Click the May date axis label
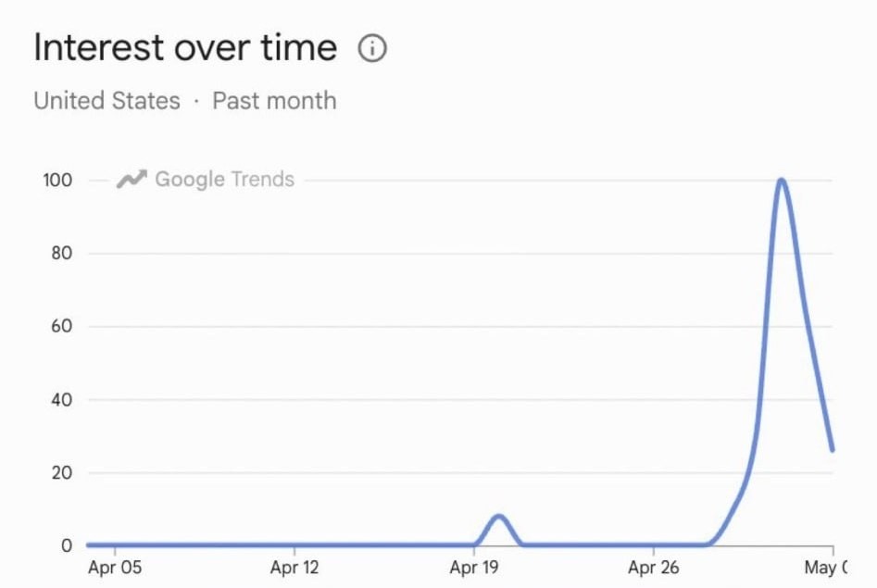Image resolution: width=877 pixels, height=588 pixels. 825,568
